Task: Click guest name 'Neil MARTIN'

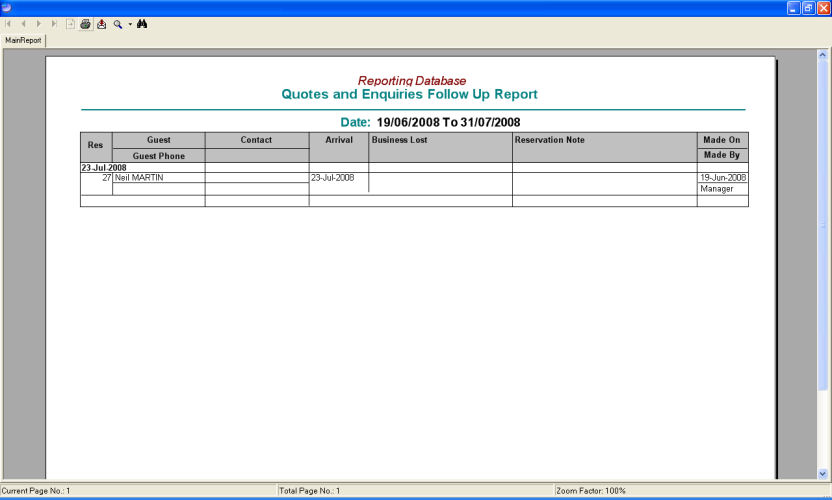Action: [139, 178]
